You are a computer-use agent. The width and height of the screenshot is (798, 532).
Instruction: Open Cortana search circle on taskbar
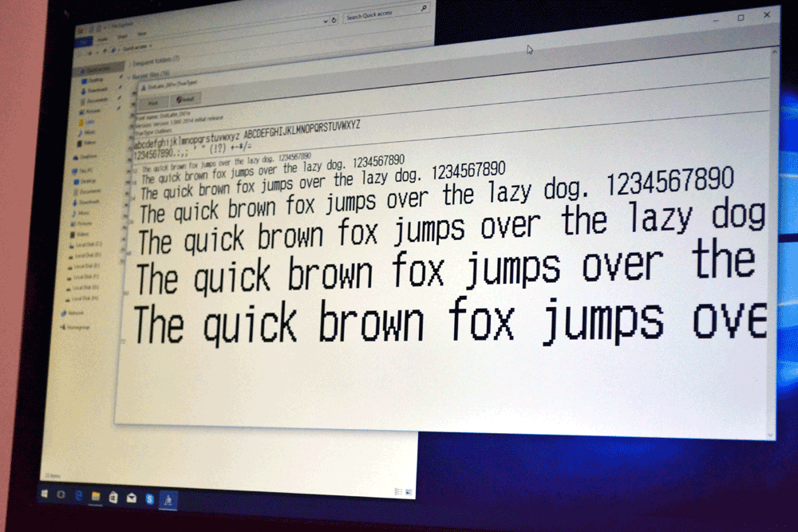coord(61,495)
